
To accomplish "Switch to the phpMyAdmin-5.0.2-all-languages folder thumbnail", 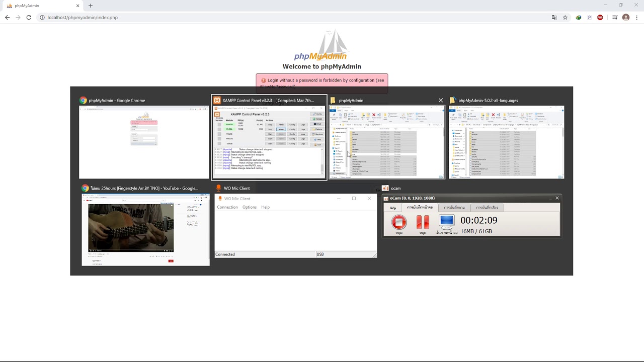I will pyautogui.click(x=506, y=142).
